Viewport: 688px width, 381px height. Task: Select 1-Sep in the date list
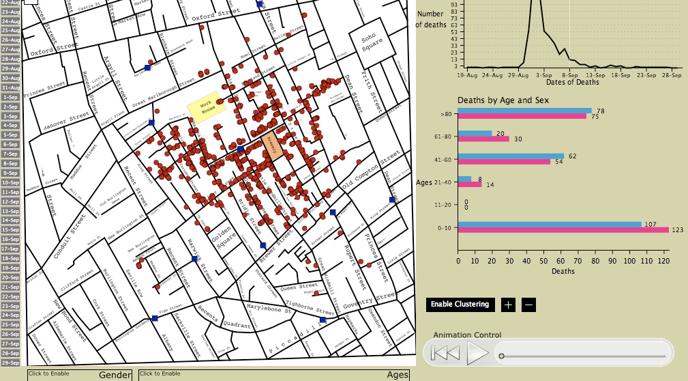point(10,97)
